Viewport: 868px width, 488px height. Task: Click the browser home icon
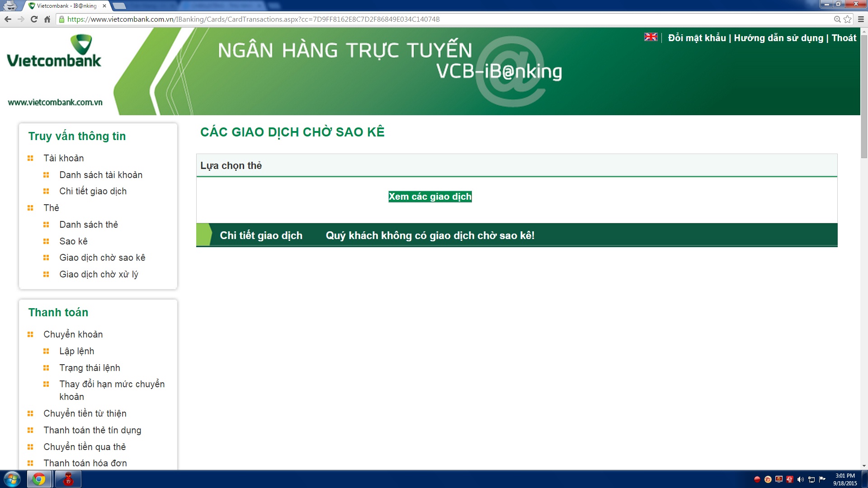pos(47,19)
